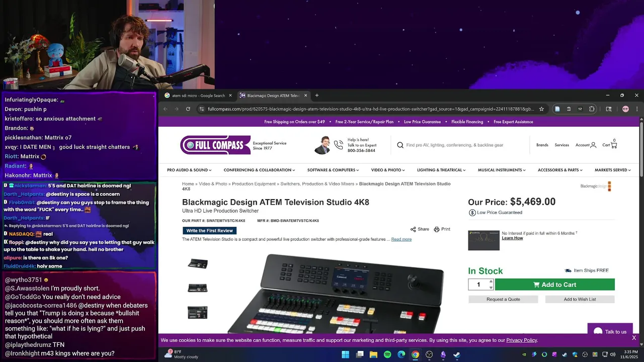Image resolution: width=644 pixels, height=362 pixels.
Task: Expand the Musical Instruments menu
Action: (x=502, y=170)
